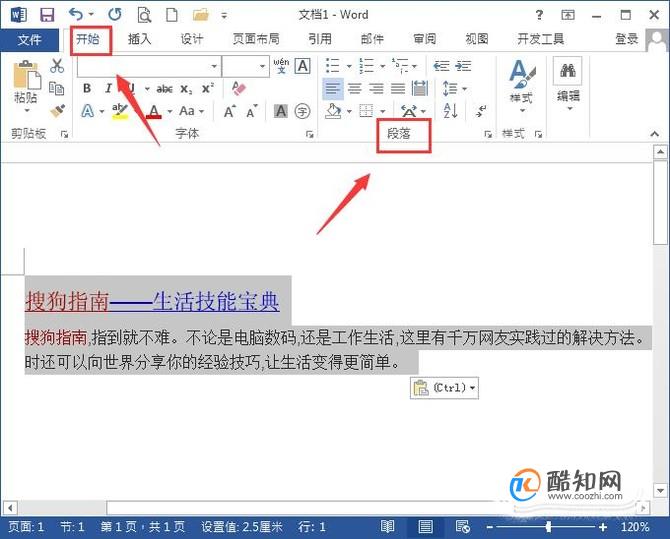
Task: Switch to web layout view in the status bar
Action: pos(462,527)
